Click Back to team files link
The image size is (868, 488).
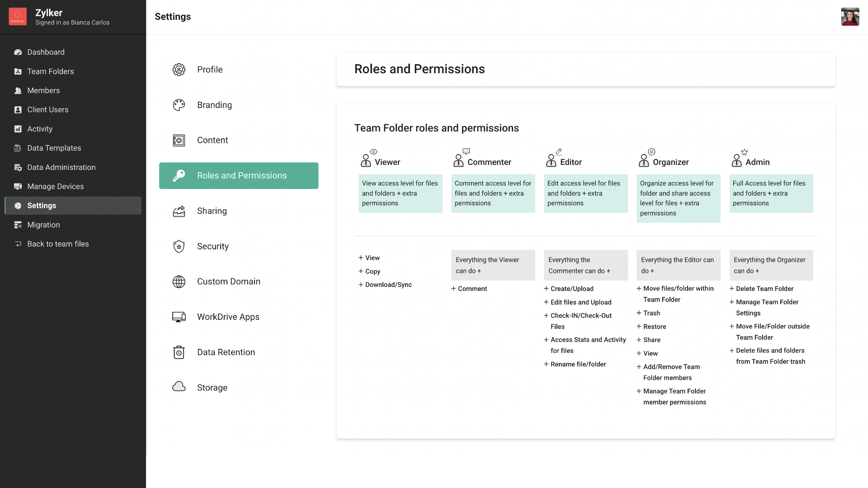tap(58, 244)
